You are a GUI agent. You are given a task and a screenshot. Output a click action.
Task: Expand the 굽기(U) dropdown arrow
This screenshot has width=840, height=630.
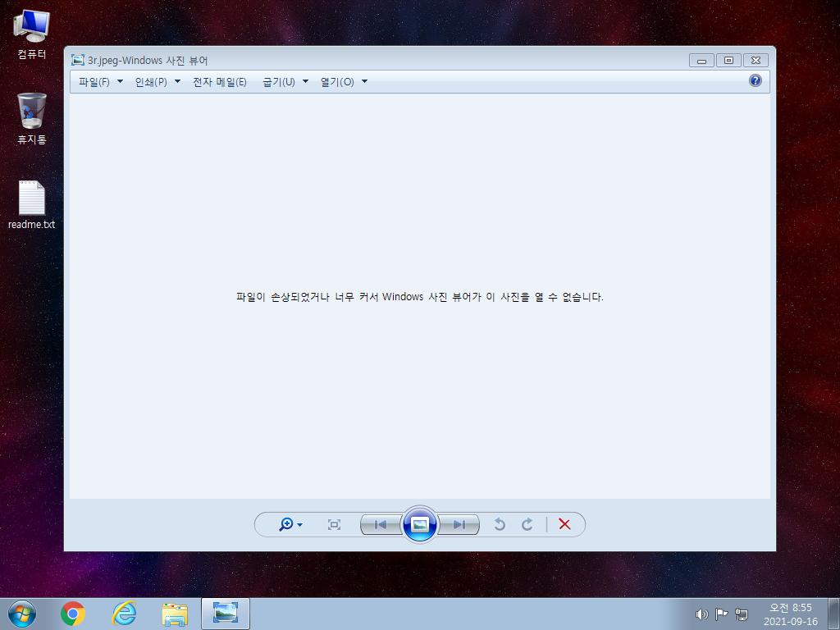click(x=305, y=81)
